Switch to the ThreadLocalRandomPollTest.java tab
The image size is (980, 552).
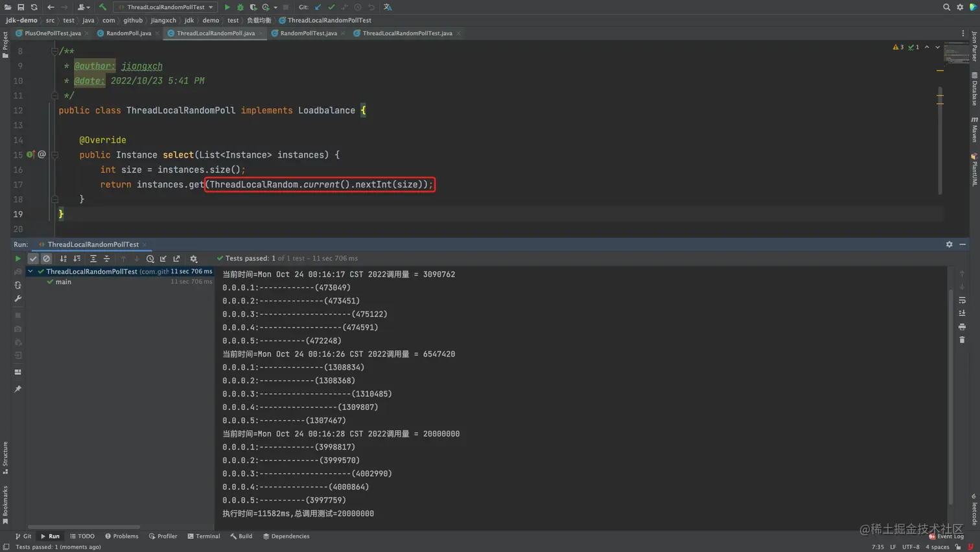coord(407,33)
